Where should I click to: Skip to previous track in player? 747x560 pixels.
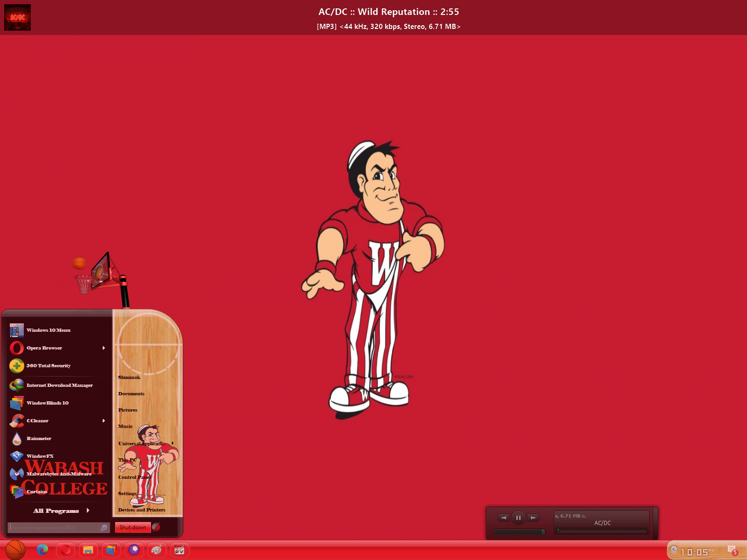coord(503,518)
